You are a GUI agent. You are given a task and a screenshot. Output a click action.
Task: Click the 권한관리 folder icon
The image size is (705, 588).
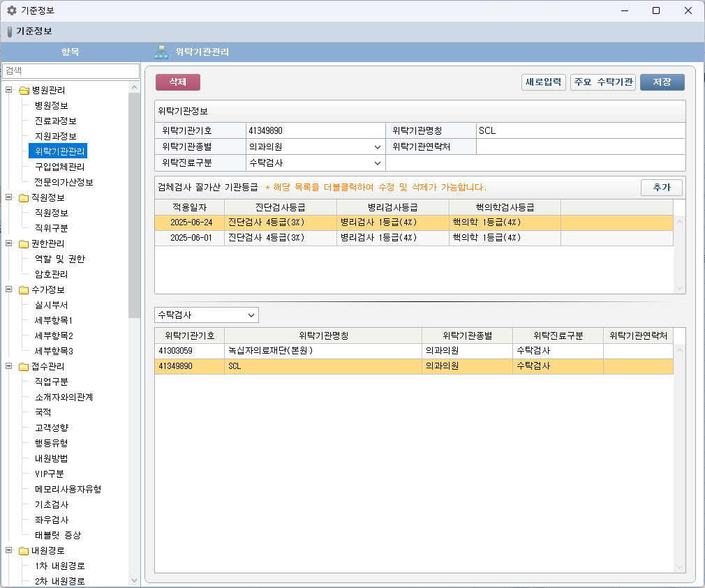tap(24, 244)
